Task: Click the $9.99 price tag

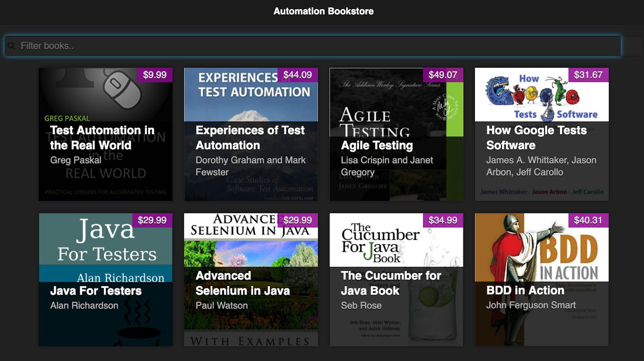Action: 155,75
